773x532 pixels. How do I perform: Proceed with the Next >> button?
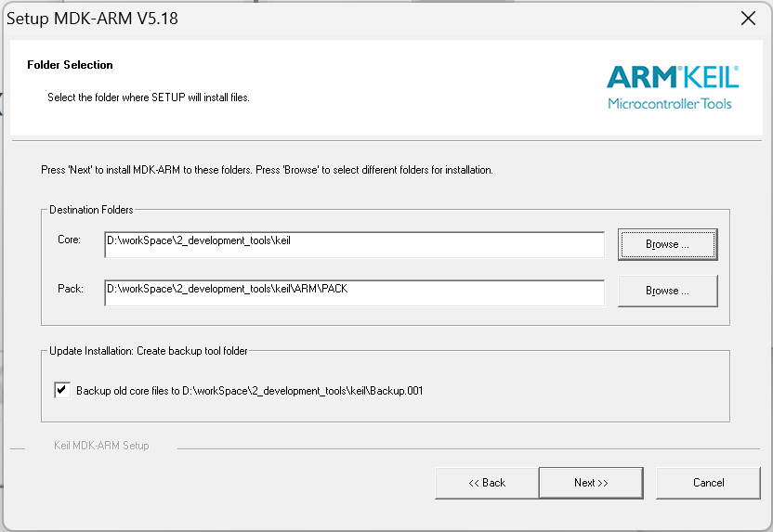[591, 483]
